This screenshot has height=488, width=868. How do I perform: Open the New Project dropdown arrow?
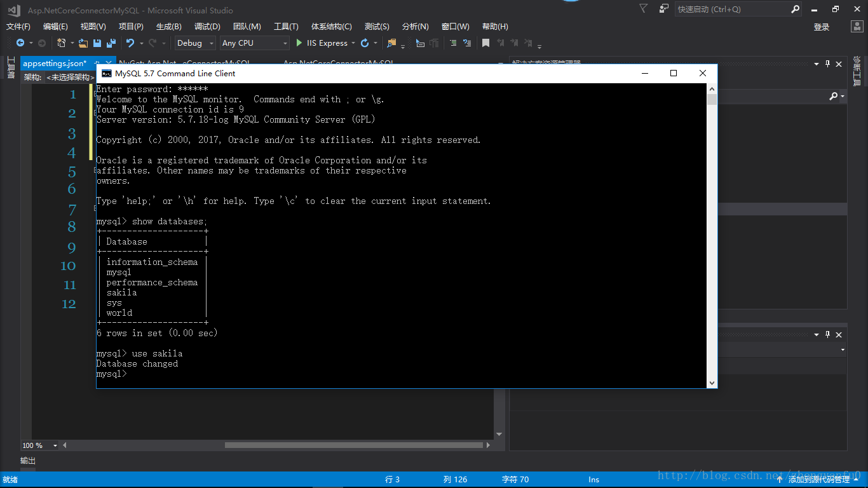coord(71,43)
